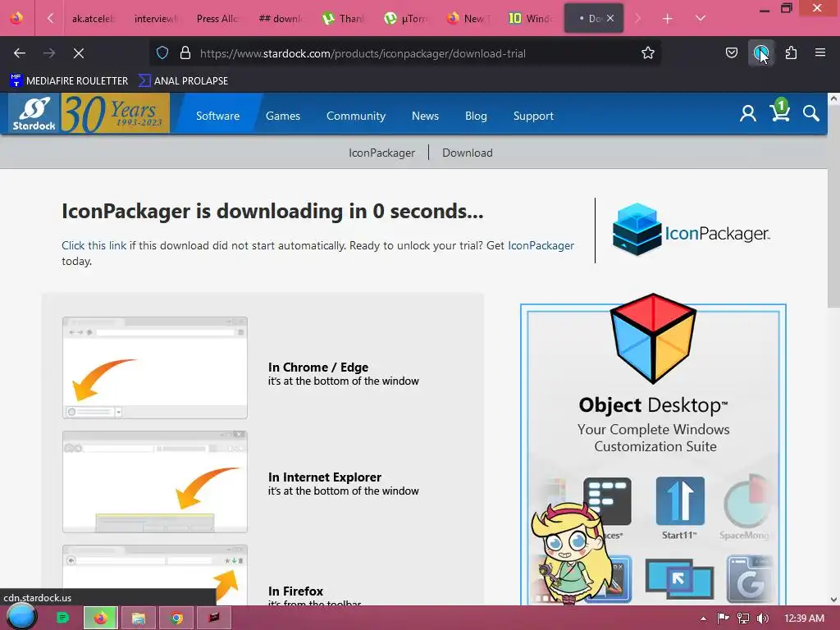Adjust volume from system tray speaker
The image size is (840, 630).
tap(763, 619)
